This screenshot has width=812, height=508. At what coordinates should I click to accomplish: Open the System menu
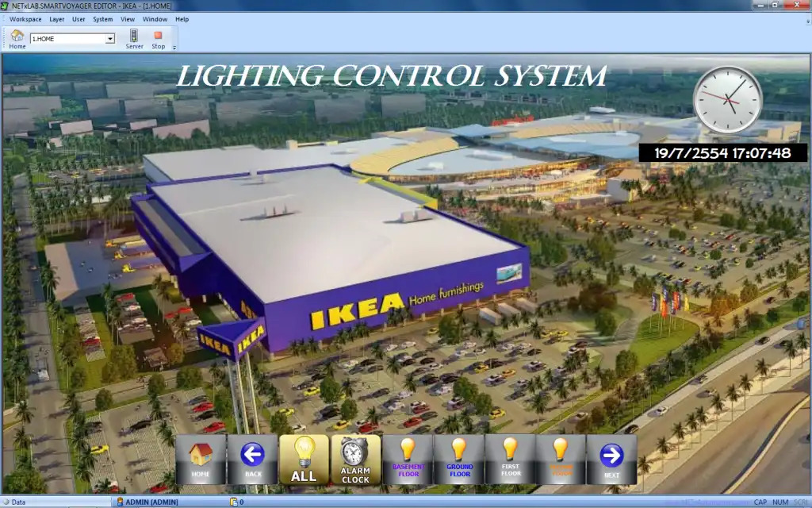[103, 19]
